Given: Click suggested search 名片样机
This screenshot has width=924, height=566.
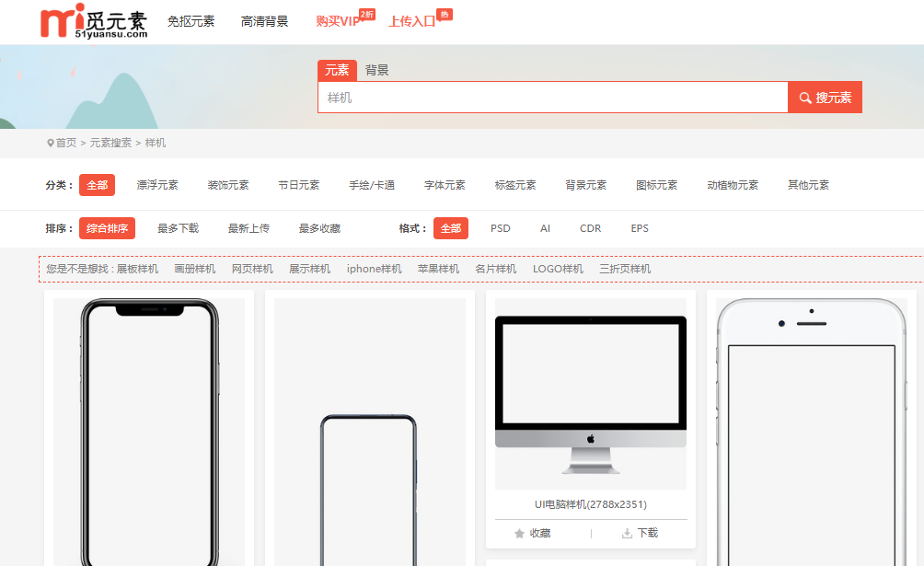Looking at the screenshot, I should point(496,269).
